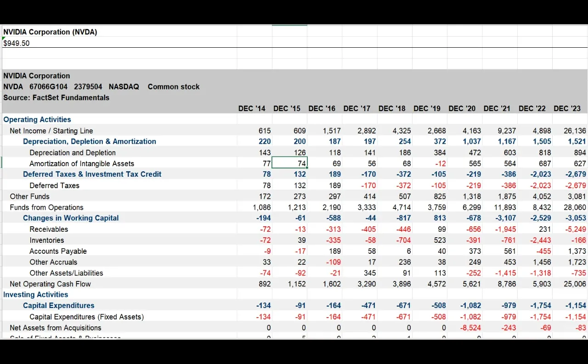This screenshot has height=364, width=588.
Task: Click Net Operating Cash Flow value 8,786
Action: [x=507, y=284]
